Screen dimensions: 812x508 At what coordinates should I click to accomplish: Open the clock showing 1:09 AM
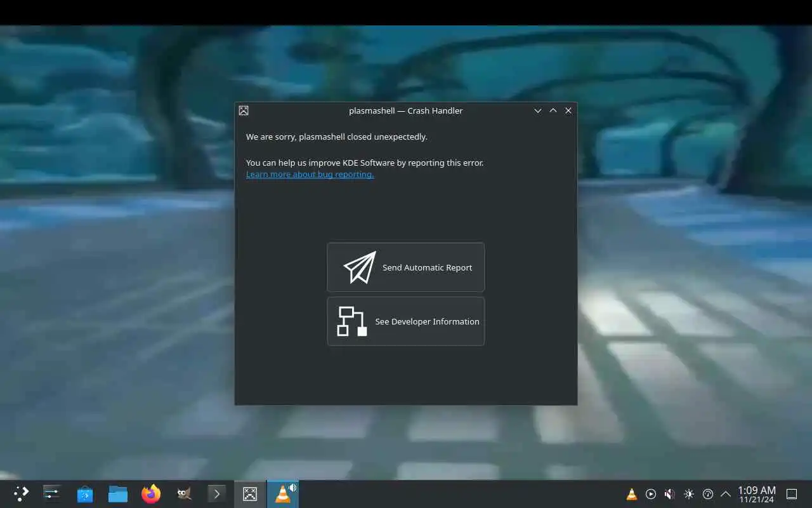coord(757,494)
